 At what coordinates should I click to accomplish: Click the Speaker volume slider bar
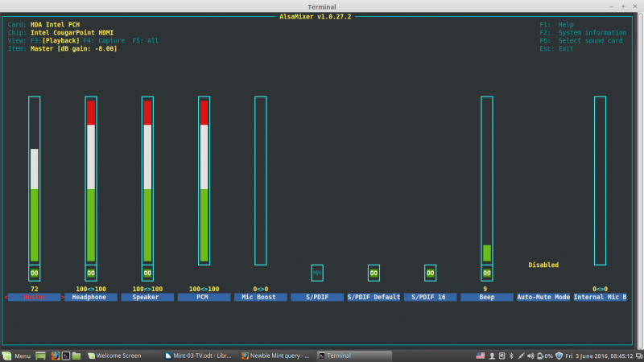tap(147, 180)
